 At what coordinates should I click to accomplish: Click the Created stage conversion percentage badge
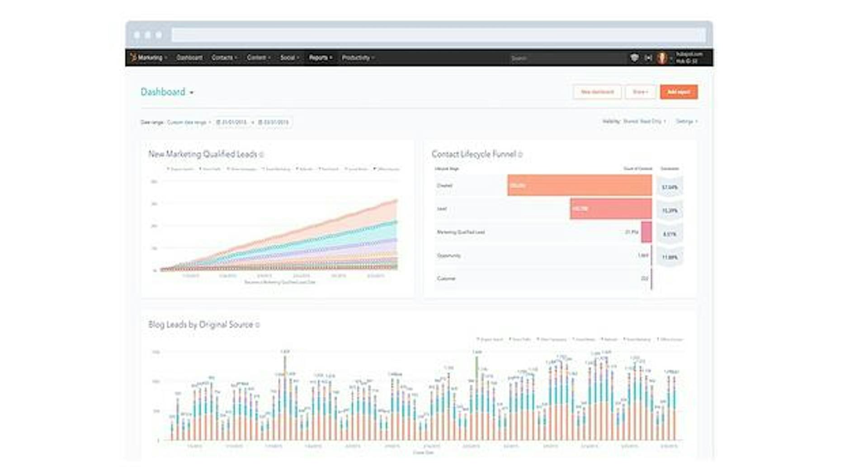click(670, 187)
